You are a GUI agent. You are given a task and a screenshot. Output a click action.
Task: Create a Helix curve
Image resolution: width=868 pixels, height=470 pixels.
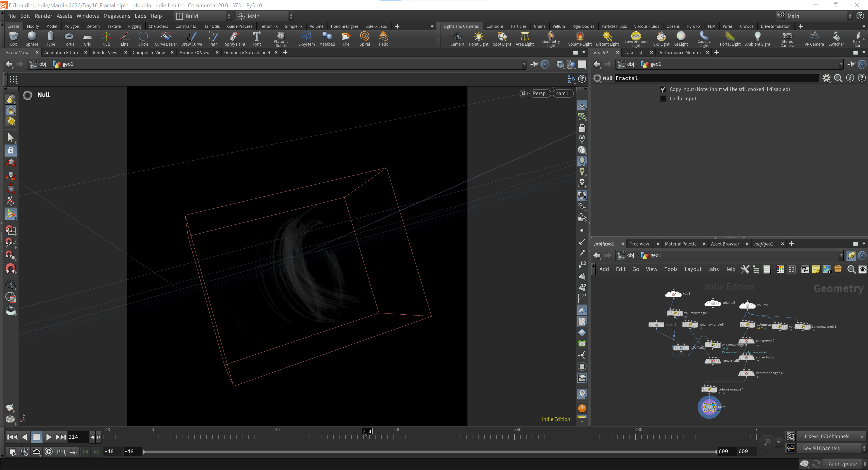(x=383, y=39)
